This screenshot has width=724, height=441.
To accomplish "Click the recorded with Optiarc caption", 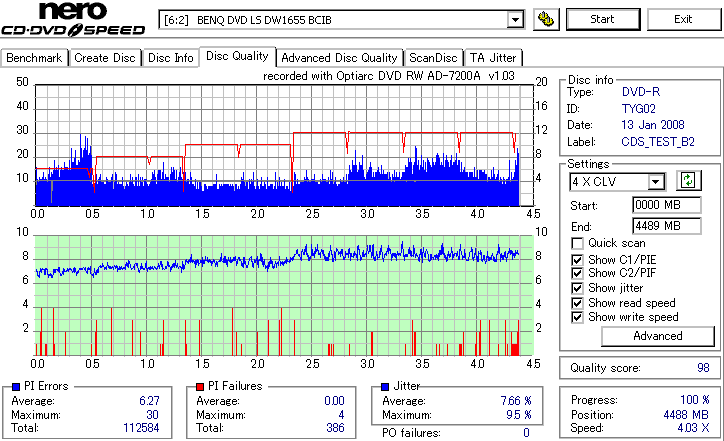I will 389,76.
